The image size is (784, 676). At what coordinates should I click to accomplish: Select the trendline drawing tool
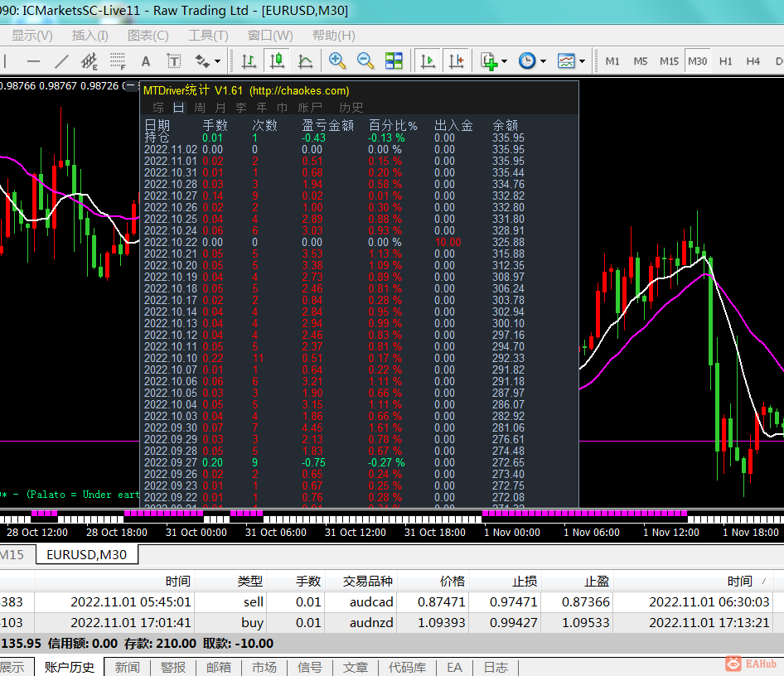(x=61, y=61)
